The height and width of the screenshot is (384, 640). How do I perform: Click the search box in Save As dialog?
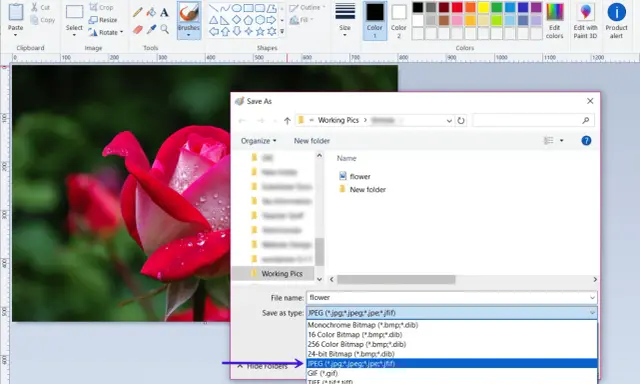coord(533,120)
